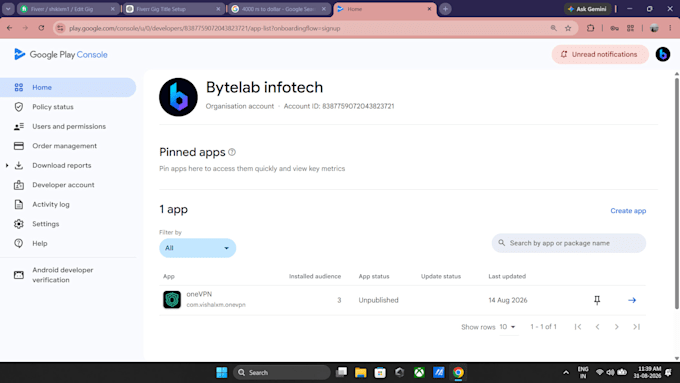Click the Policy status shield icon
This screenshot has width=680, height=383.
19,107
